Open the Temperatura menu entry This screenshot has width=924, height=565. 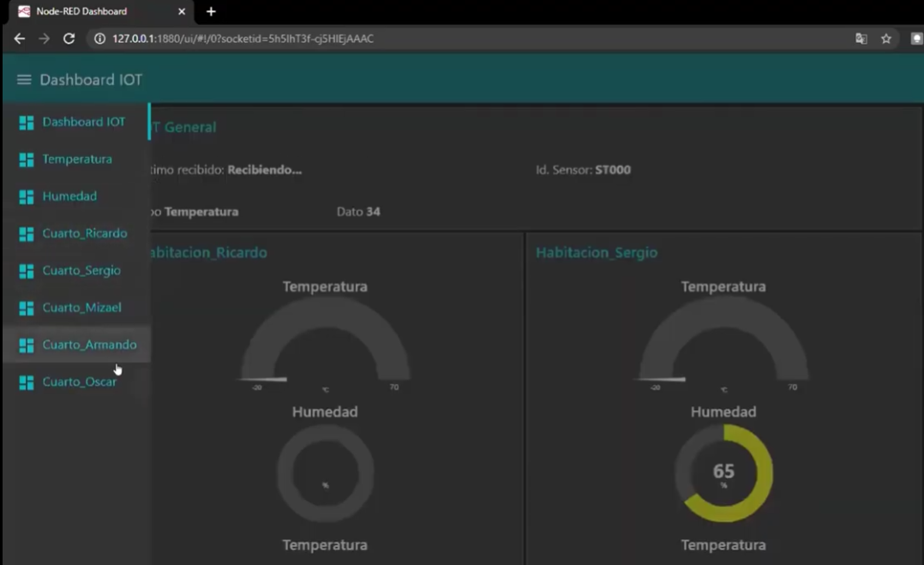(x=76, y=159)
